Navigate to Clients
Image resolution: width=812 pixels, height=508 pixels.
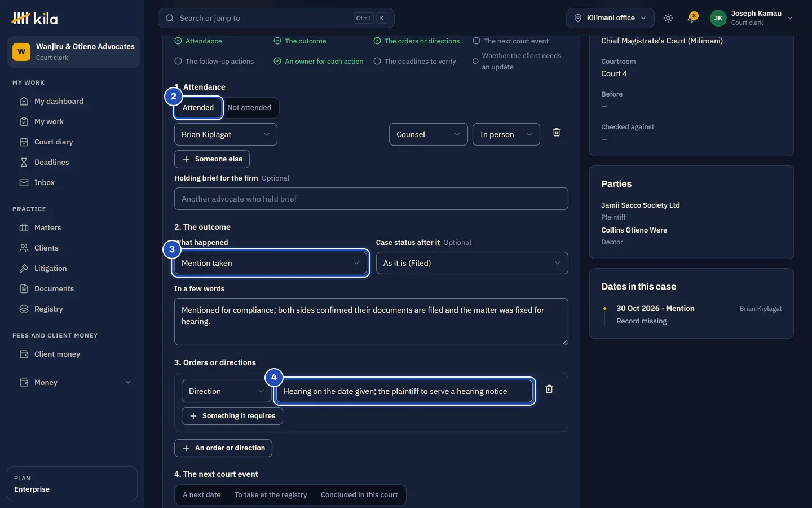[x=72, y=248]
